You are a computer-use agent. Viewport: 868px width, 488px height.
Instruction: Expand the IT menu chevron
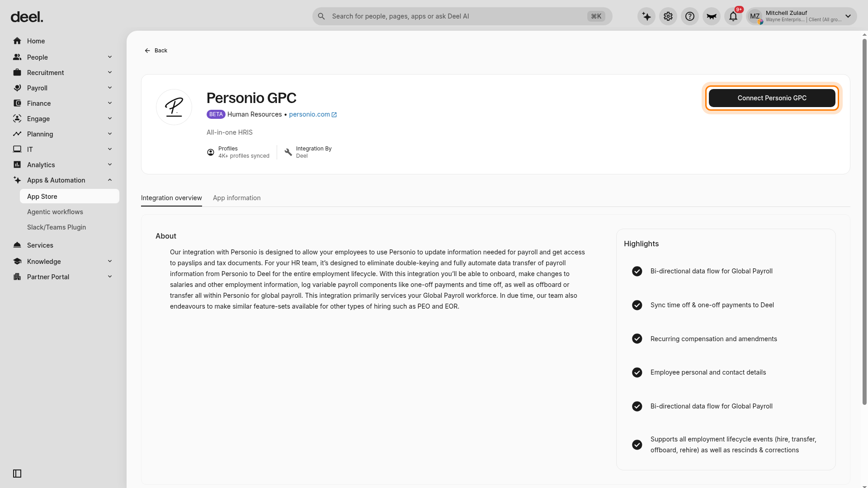point(110,149)
